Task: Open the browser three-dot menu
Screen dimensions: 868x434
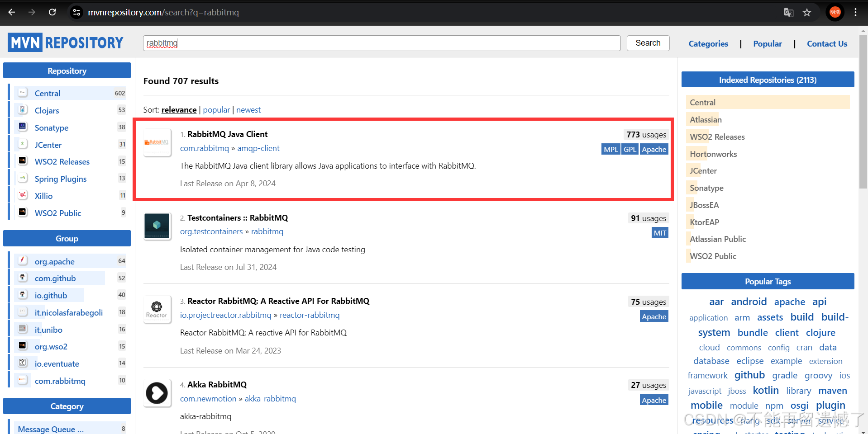Action: (x=855, y=12)
